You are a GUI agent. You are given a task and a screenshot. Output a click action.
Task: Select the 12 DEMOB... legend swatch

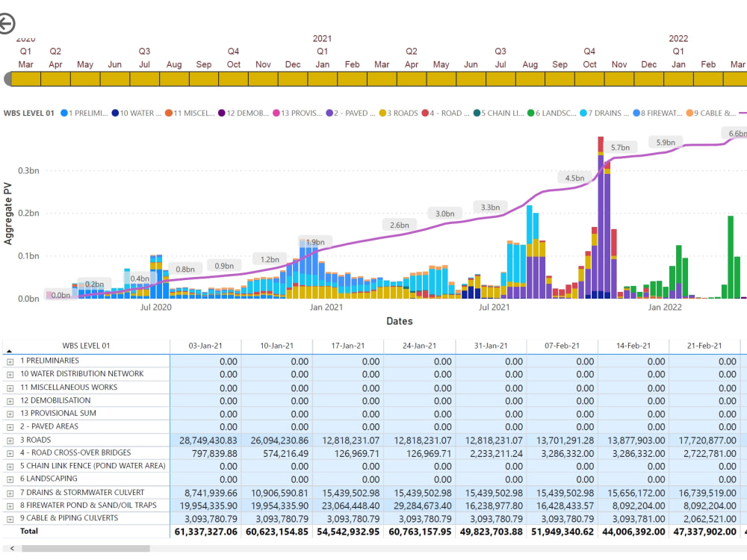point(222,113)
